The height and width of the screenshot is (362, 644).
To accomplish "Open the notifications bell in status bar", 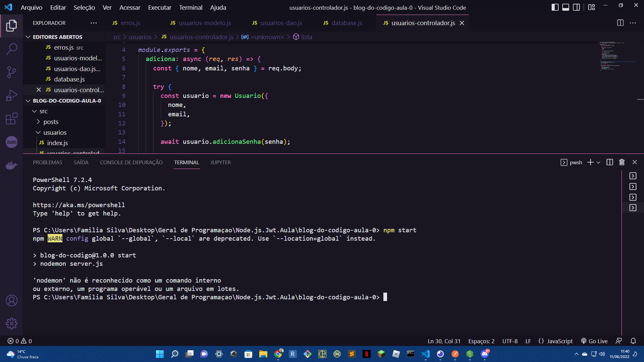I will pos(633,341).
